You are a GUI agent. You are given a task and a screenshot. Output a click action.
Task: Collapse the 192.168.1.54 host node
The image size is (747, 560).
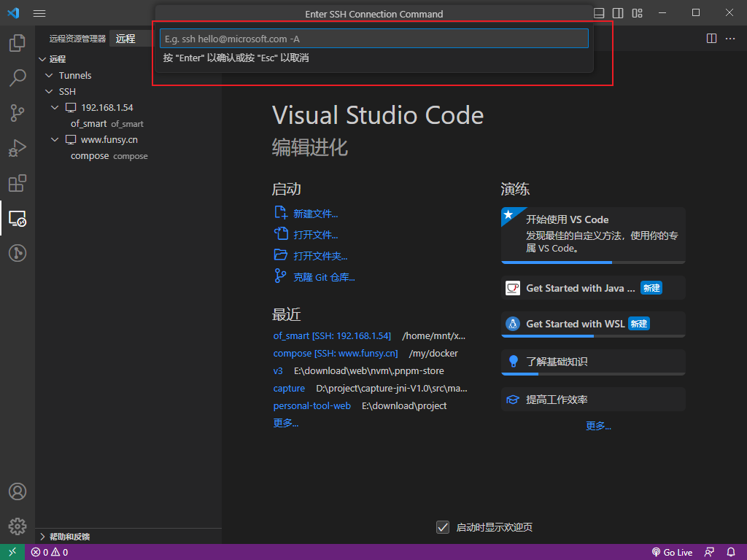(x=55, y=108)
